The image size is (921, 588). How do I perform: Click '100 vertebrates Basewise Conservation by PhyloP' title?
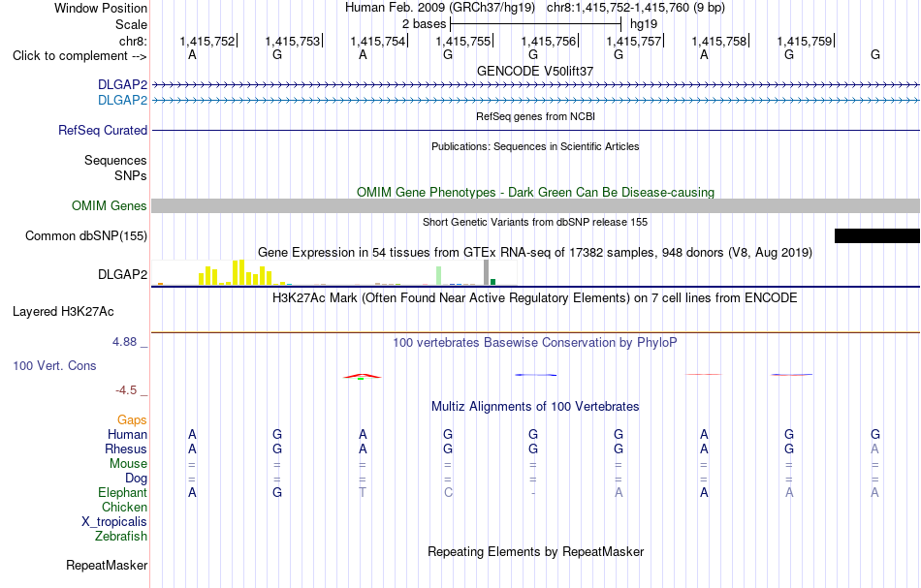point(535,343)
